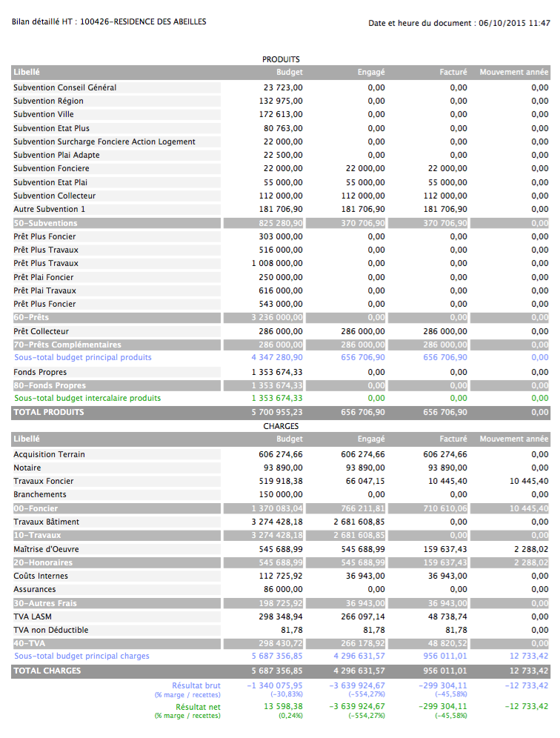560x738 pixels.
Task: Click the 'Subvention Conseil Général' row label
Action: point(65,87)
